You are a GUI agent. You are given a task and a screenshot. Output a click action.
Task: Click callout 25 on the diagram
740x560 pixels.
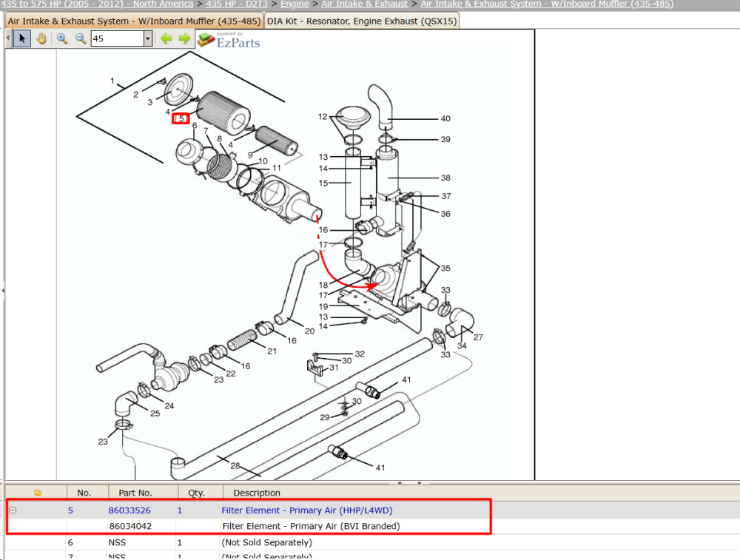[x=155, y=414]
